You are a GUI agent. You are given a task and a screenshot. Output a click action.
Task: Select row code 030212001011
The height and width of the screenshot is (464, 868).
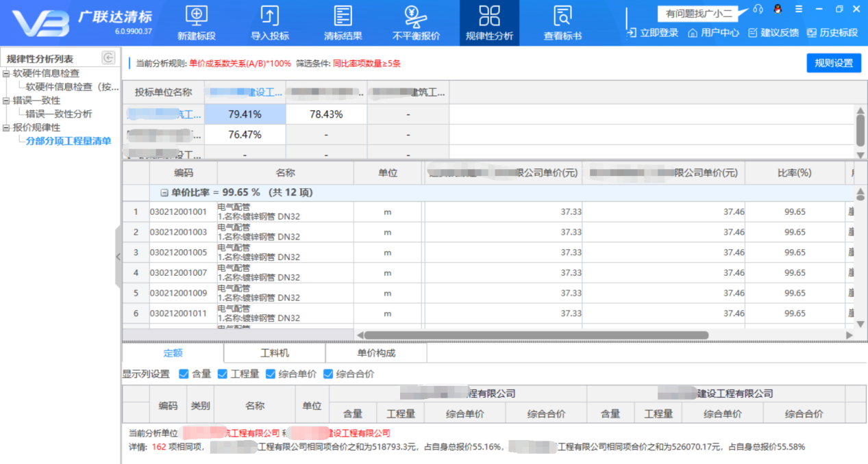point(178,313)
